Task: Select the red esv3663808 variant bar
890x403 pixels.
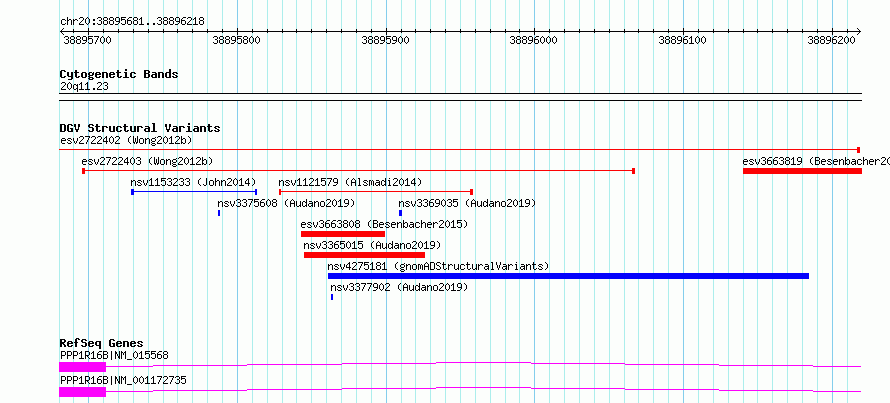Action: (x=343, y=234)
